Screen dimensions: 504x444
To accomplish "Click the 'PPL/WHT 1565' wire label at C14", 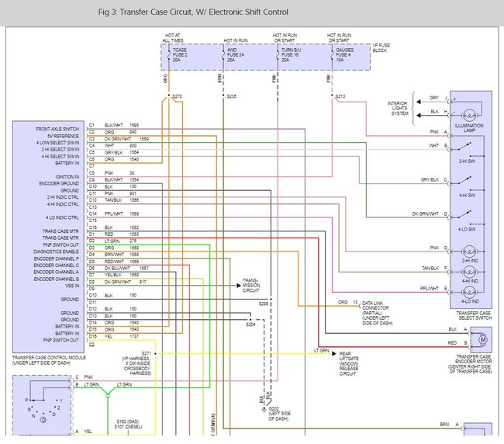I will pos(122,213).
